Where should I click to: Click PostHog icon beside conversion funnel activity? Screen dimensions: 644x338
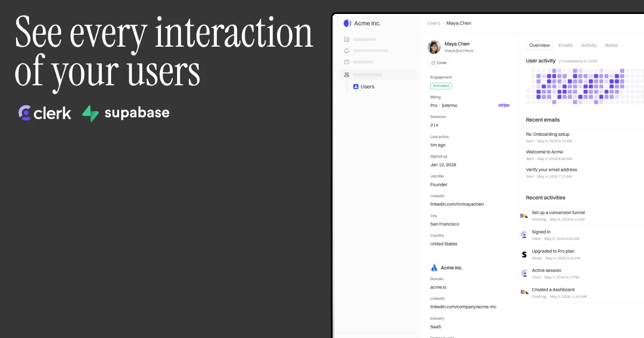(x=524, y=216)
